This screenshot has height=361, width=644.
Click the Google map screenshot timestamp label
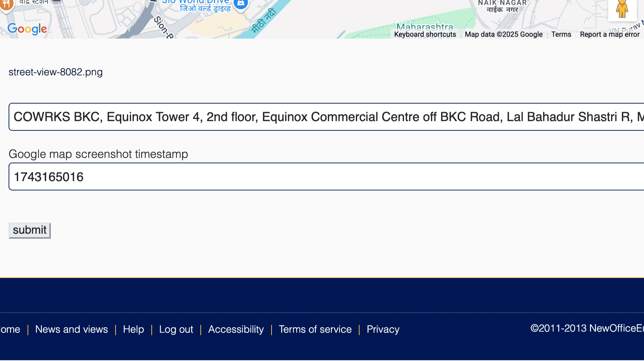coord(98,154)
